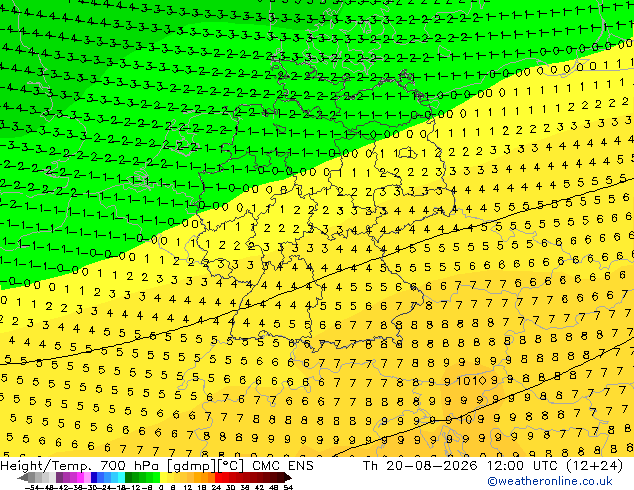Click the "20-08-2026" date text
The image size is (634, 490).
431,466
